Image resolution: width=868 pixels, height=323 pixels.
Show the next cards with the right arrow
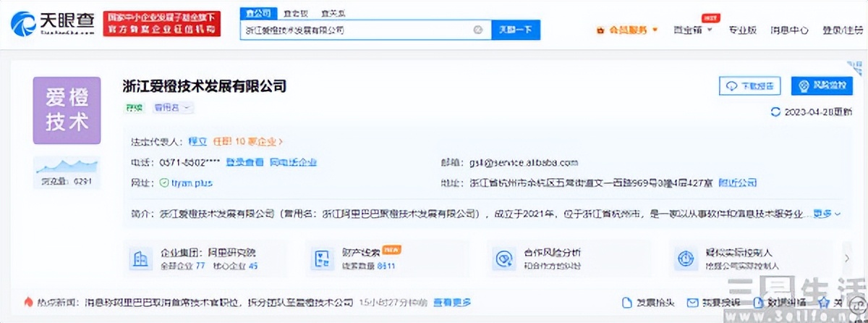coord(847,258)
